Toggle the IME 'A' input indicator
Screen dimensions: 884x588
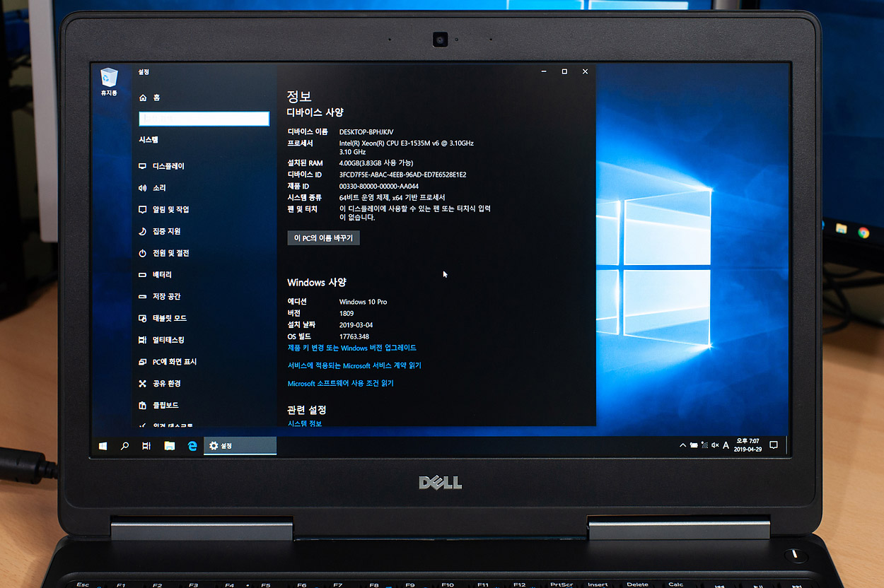point(726,445)
